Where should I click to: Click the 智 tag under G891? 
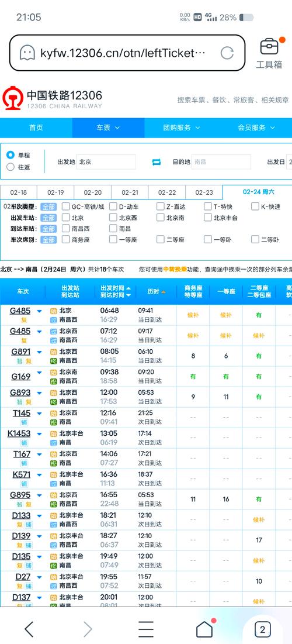(19, 361)
